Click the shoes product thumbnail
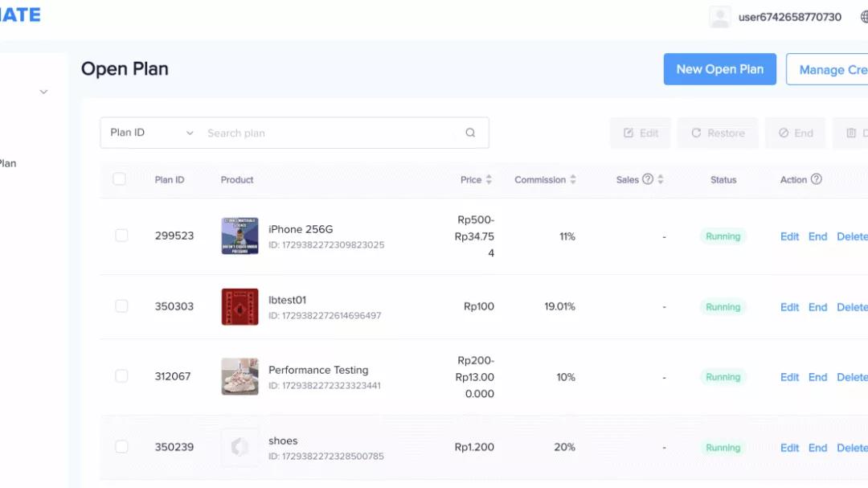868x488 pixels. point(240,447)
